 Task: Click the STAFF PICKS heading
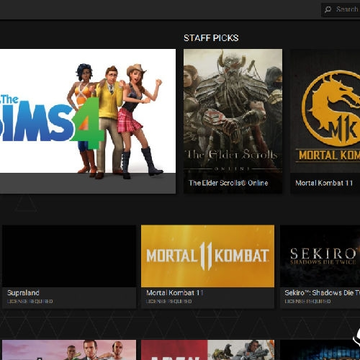click(211, 38)
